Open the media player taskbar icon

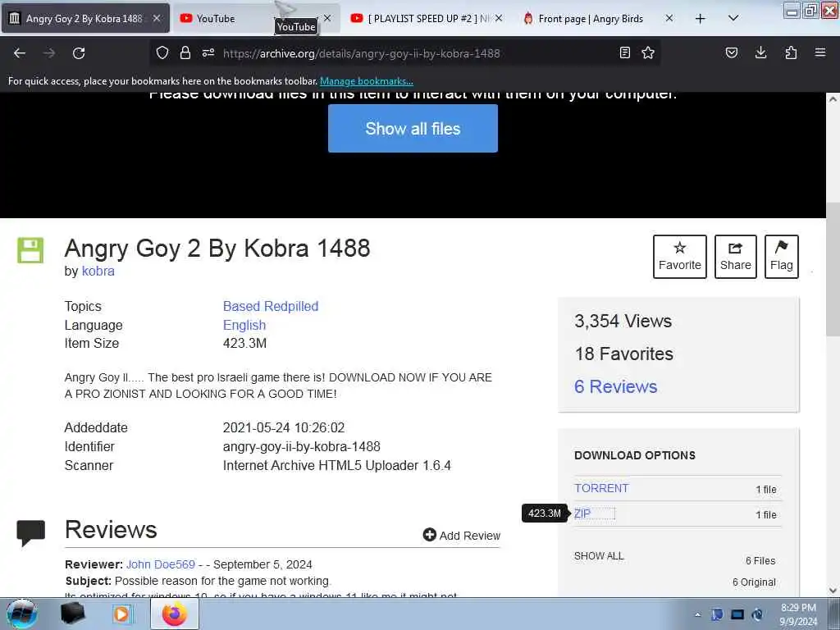(x=121, y=614)
